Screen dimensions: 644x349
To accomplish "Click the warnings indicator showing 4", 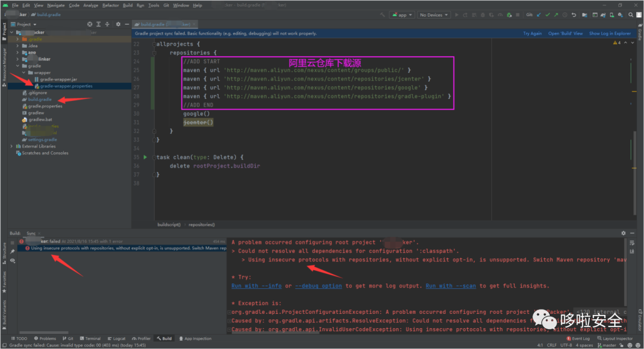I will tap(617, 42).
